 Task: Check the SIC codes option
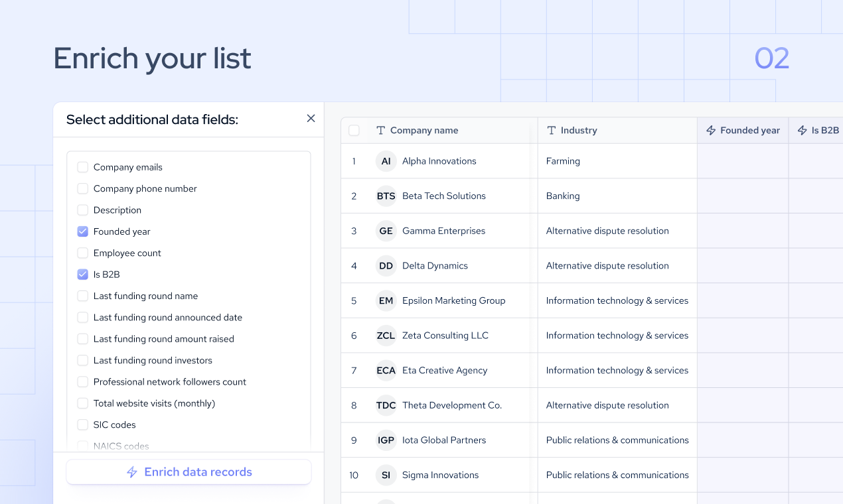tap(82, 424)
